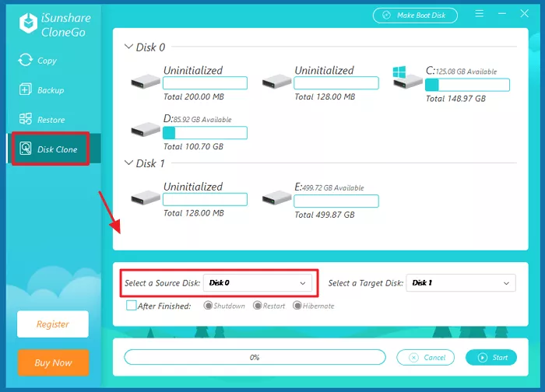Viewport: 545px width, 392px height.
Task: Click the Restore grid icon in sidebar
Action: [x=26, y=119]
